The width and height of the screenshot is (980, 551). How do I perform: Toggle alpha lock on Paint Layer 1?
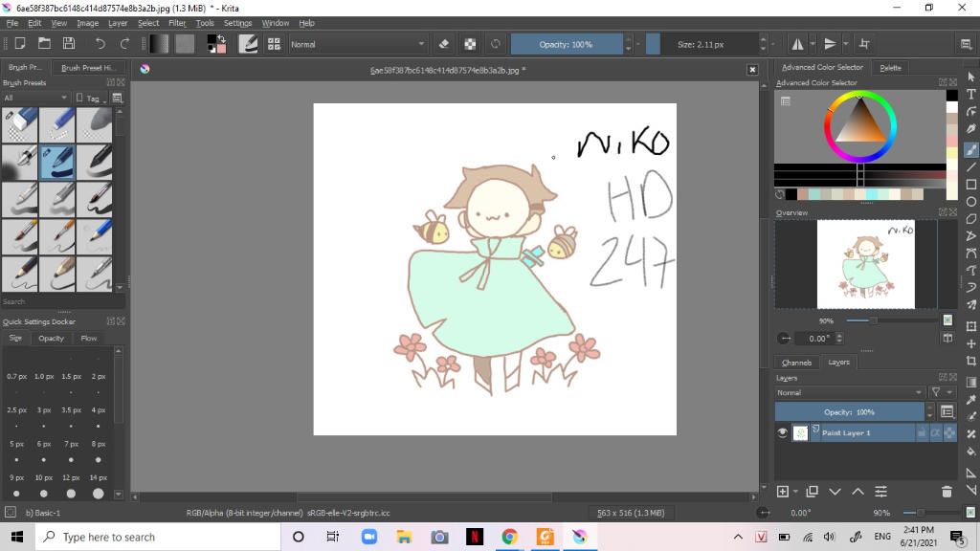[x=949, y=432]
